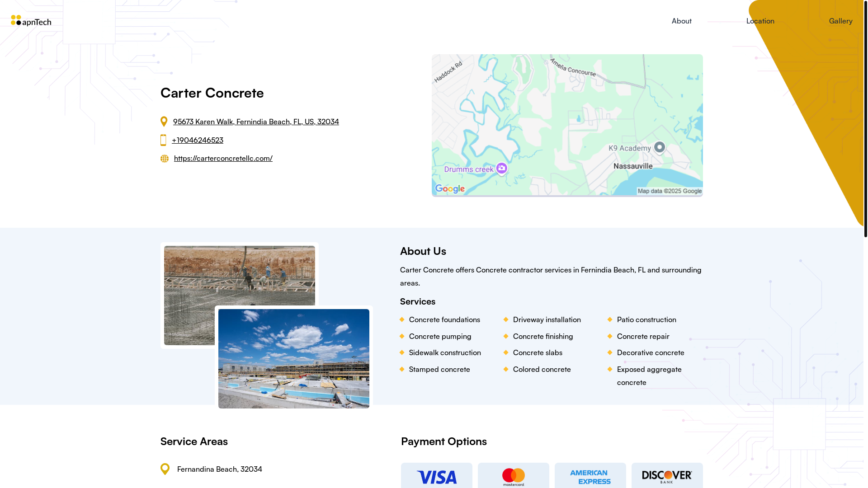
Task: Click the About Us heading
Action: pos(423,251)
